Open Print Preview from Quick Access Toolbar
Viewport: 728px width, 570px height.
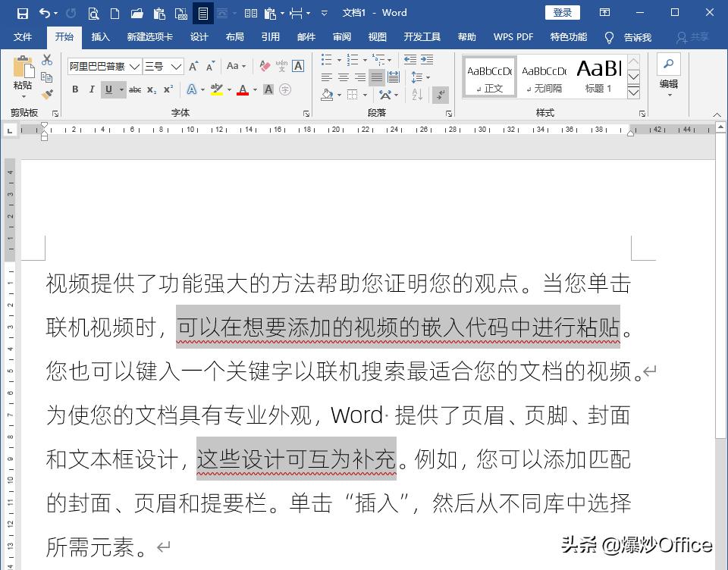[93, 14]
